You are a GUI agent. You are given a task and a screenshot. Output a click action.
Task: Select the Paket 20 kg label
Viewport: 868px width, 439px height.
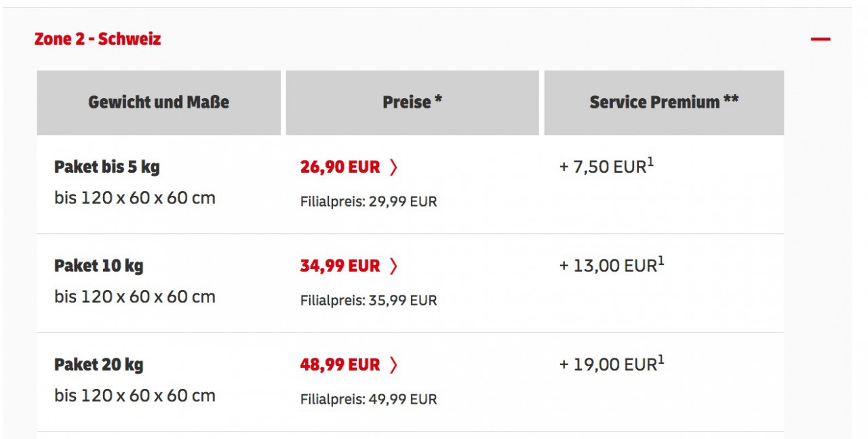point(99,365)
